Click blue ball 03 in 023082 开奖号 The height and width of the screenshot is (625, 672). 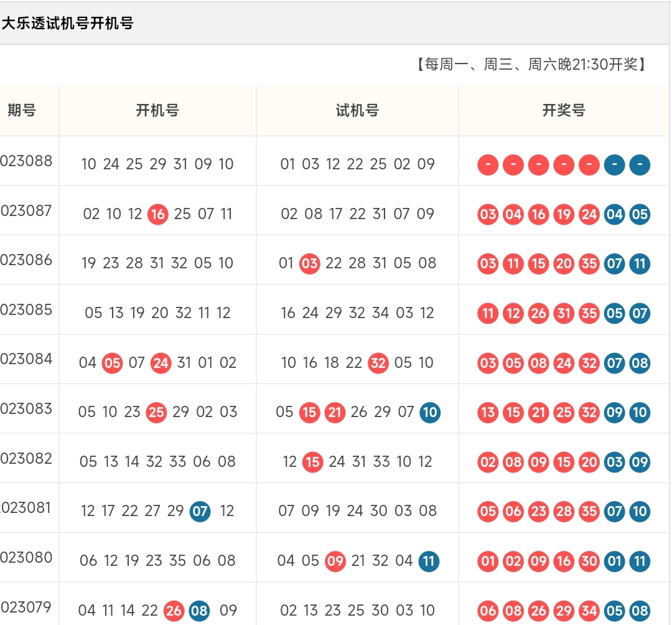[614, 462]
